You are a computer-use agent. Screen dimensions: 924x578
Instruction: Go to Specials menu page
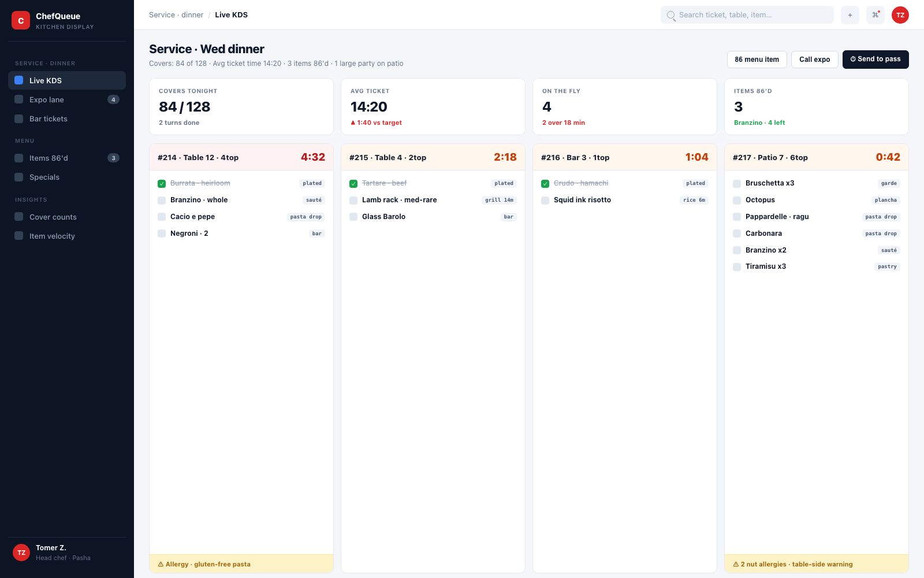pos(67,177)
